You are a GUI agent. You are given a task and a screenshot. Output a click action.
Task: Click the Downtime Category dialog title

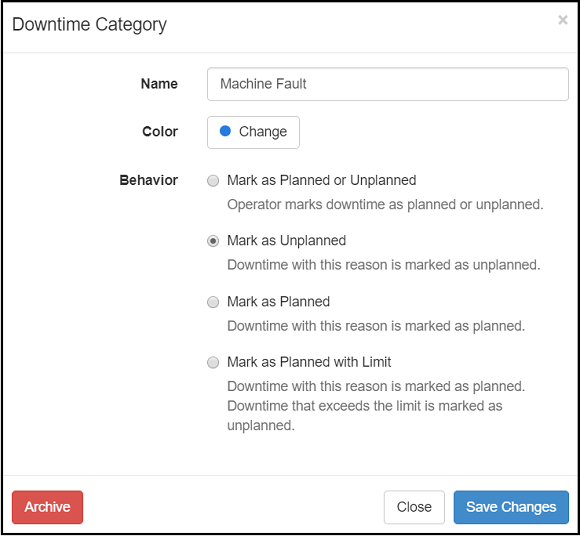[x=89, y=25]
